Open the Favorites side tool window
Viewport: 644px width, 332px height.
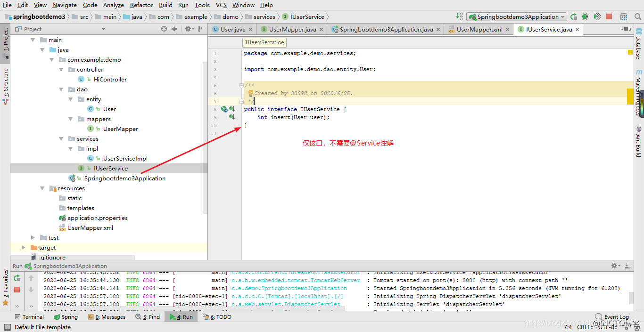[x=6, y=287]
